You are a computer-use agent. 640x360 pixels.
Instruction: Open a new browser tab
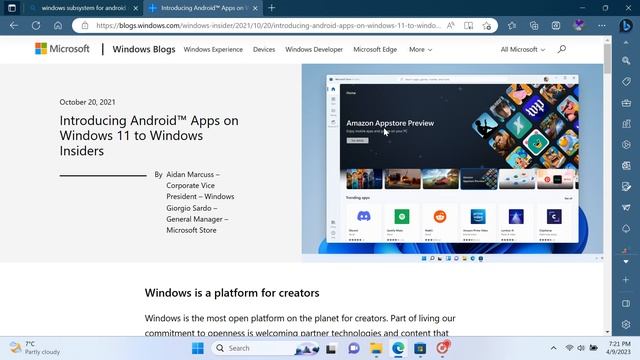[x=271, y=8]
